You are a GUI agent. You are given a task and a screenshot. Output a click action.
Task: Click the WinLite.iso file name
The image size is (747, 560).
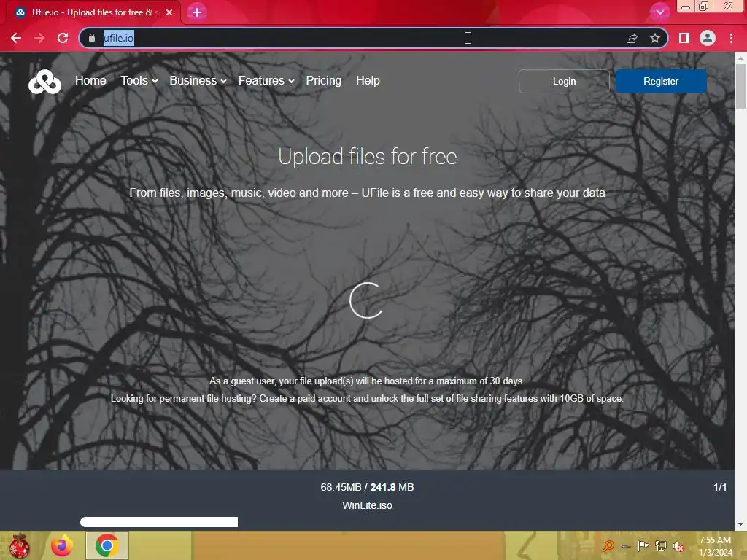[x=368, y=505]
